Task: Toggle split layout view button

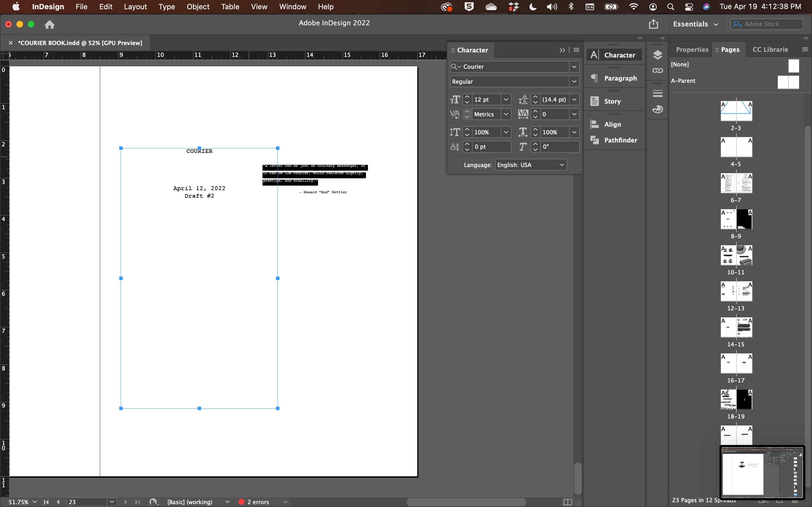Action: tap(567, 502)
